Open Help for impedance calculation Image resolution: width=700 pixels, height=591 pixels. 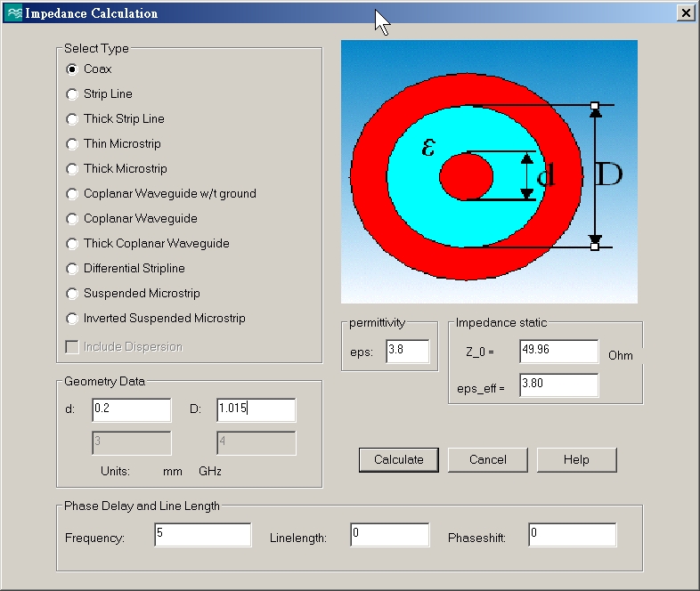click(x=576, y=459)
